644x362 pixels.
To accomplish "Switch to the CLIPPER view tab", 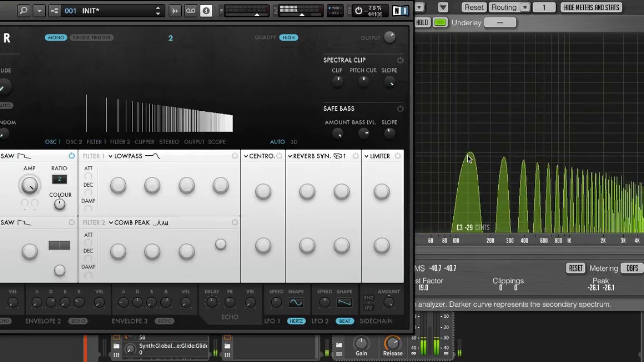I will [144, 142].
